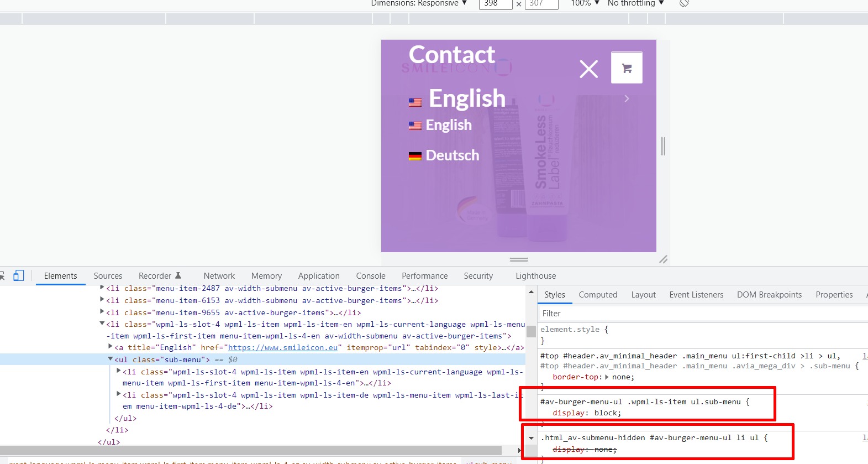Switch to the Sources tab
The width and height of the screenshot is (868, 464).
click(x=108, y=276)
